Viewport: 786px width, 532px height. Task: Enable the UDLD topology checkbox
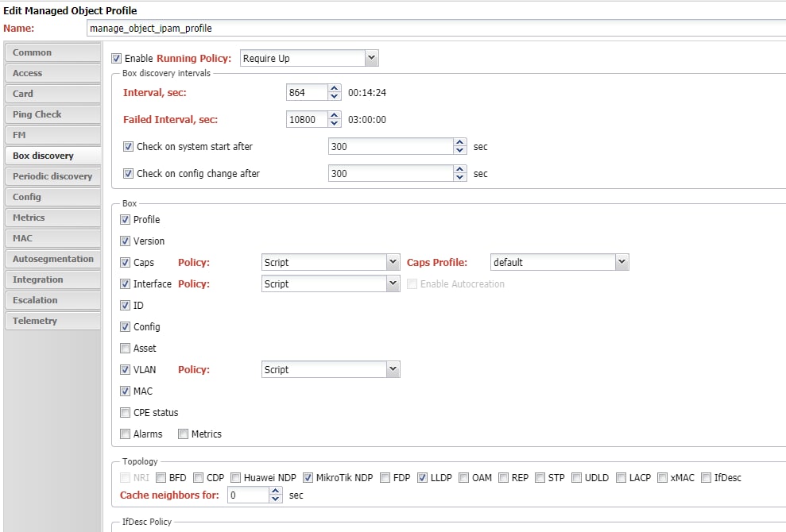coord(576,478)
